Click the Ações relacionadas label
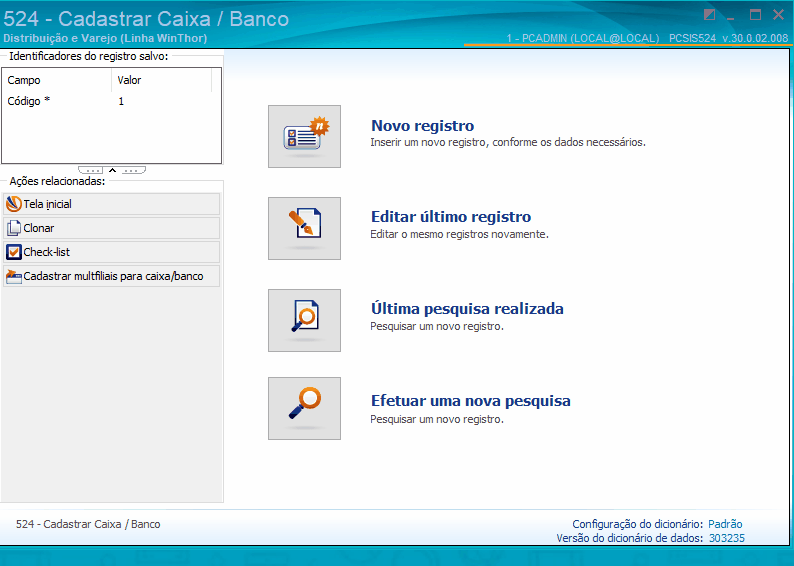Image resolution: width=794 pixels, height=566 pixels. 57,181
